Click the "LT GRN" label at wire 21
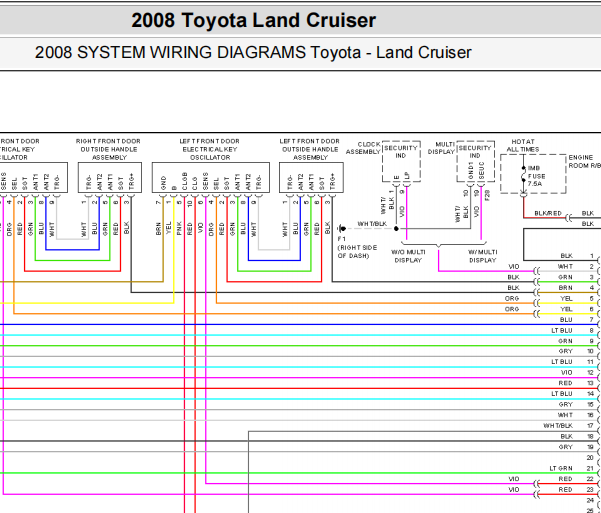 (561, 468)
